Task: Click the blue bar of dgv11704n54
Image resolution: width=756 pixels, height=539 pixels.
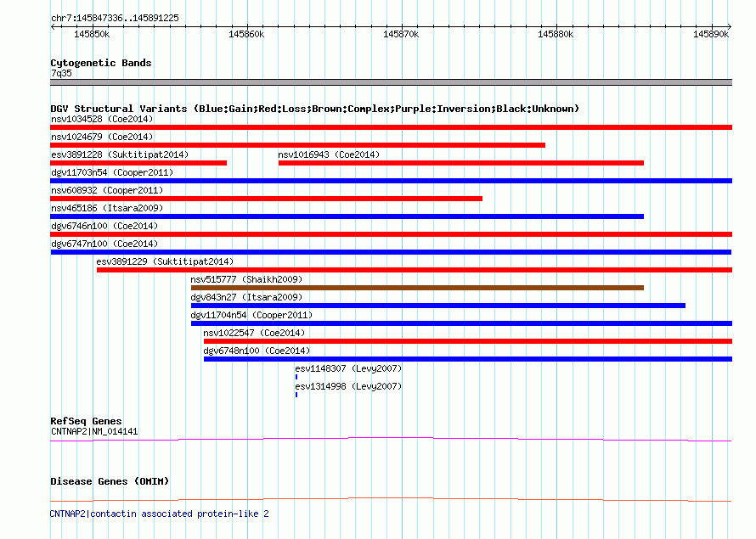Action: point(461,323)
